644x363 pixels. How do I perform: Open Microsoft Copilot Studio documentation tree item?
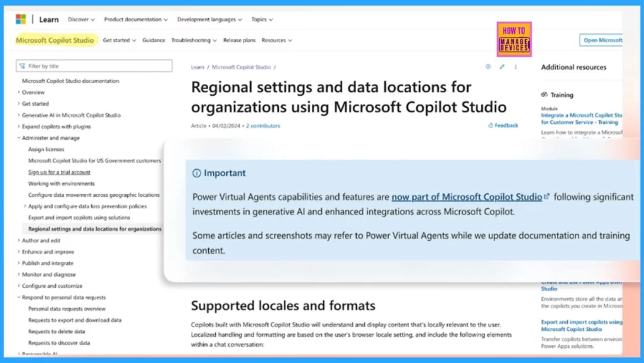tap(70, 81)
